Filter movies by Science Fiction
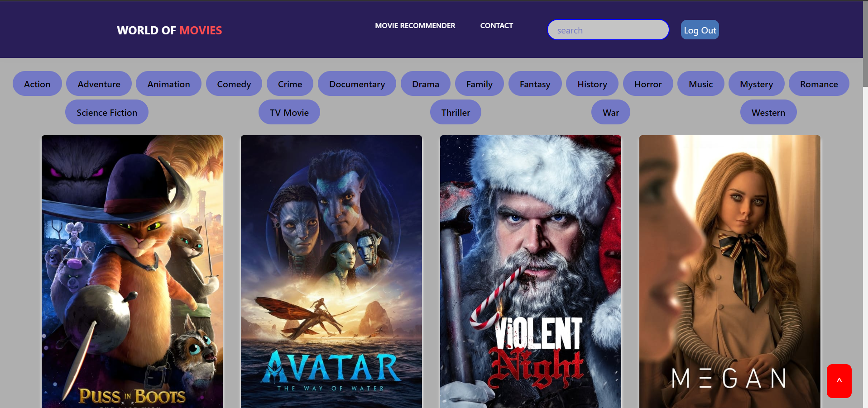 (x=107, y=112)
